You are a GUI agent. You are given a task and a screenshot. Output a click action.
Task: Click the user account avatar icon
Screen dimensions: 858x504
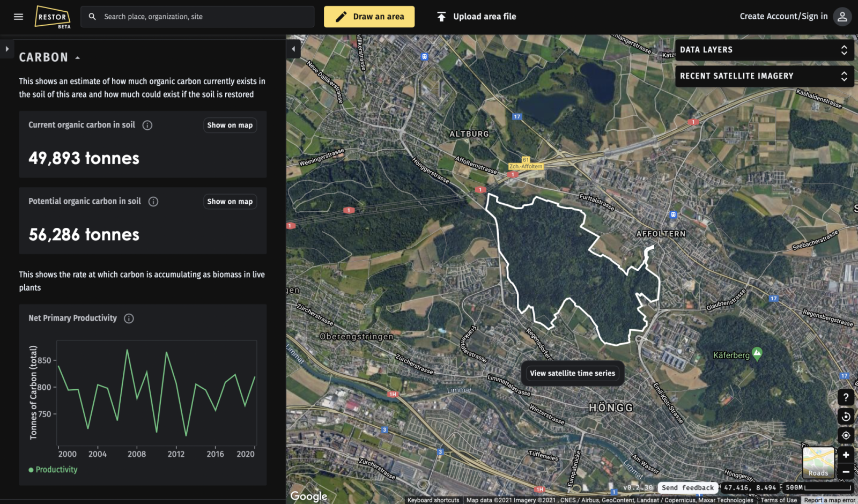coord(842,17)
